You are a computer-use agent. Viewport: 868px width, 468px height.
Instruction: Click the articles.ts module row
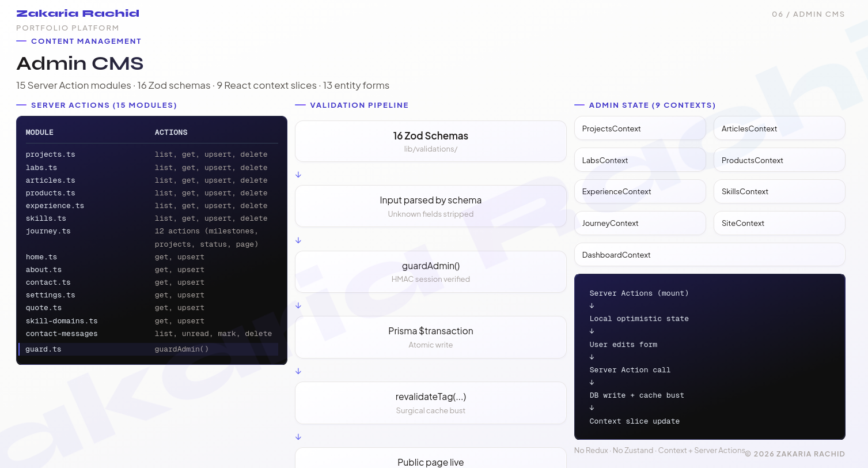151,180
